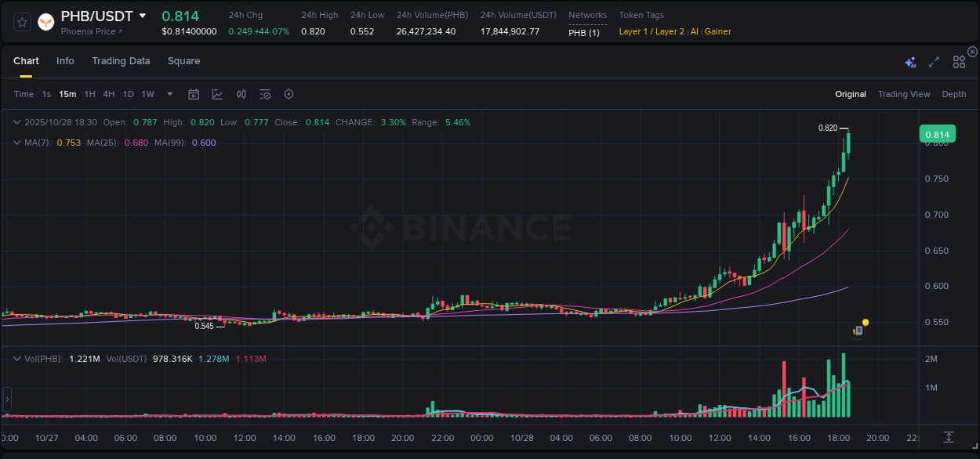The width and height of the screenshot is (980, 459).
Task: Open the indicator list settings icon
Action: tap(265, 94)
